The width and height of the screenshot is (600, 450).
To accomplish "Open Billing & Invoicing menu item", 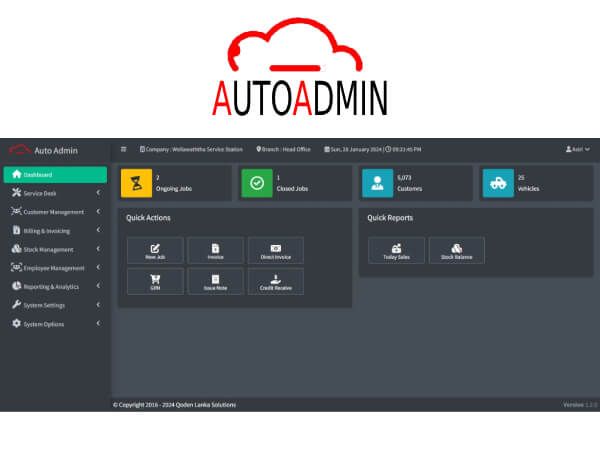I will click(47, 231).
